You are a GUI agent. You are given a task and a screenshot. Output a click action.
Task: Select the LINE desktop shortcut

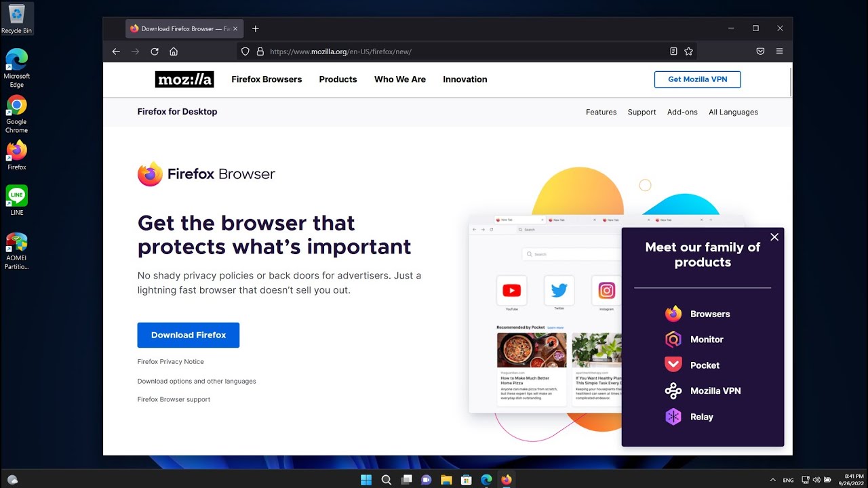17,201
